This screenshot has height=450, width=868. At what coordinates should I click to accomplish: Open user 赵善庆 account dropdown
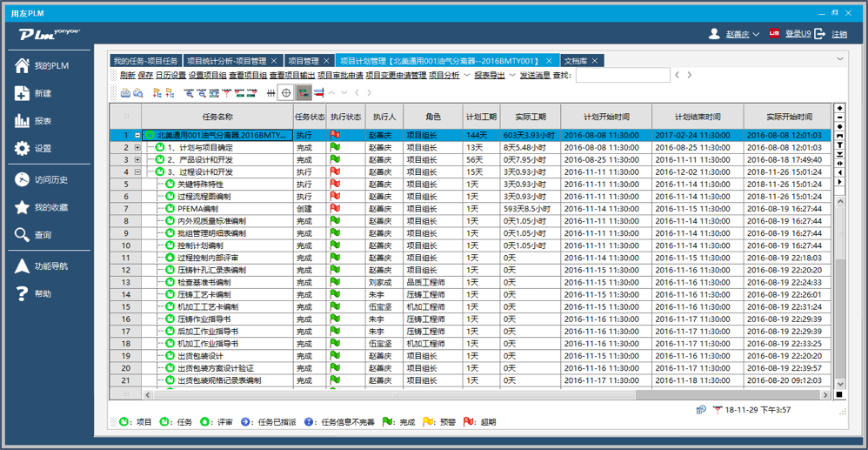756,35
